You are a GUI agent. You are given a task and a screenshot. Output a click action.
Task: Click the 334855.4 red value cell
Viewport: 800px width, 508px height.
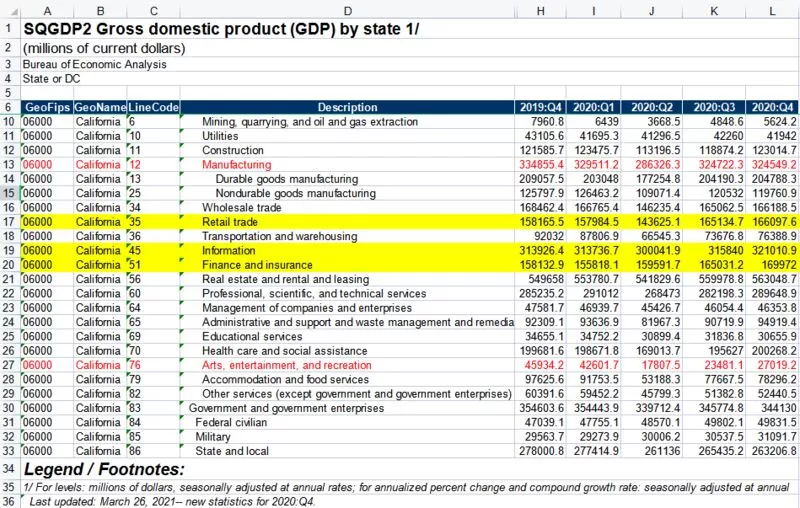click(x=540, y=165)
